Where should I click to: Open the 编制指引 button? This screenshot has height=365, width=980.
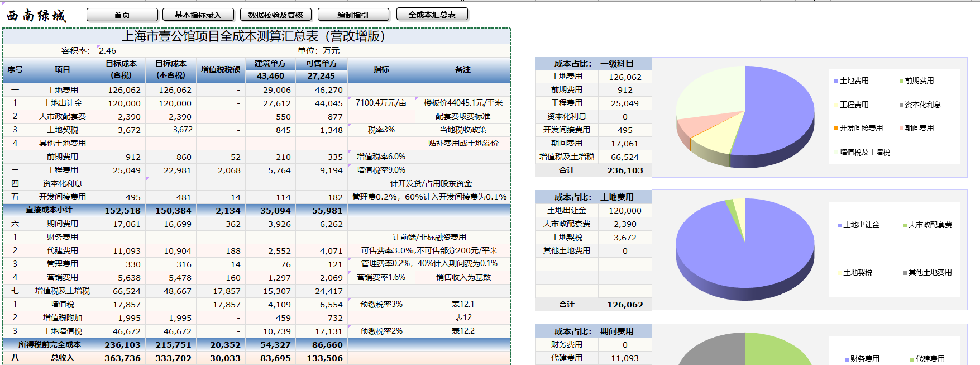click(353, 15)
